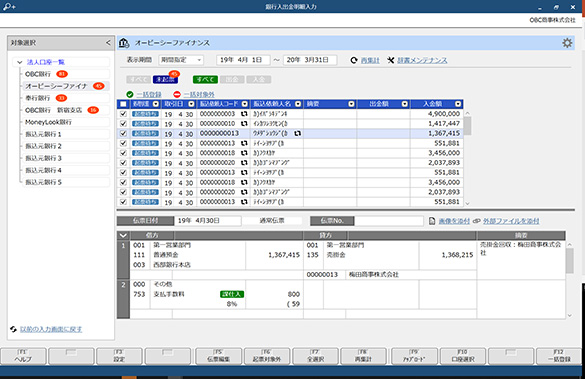Click the wrench icon beside 辞書メンテナンス

tap(390, 60)
